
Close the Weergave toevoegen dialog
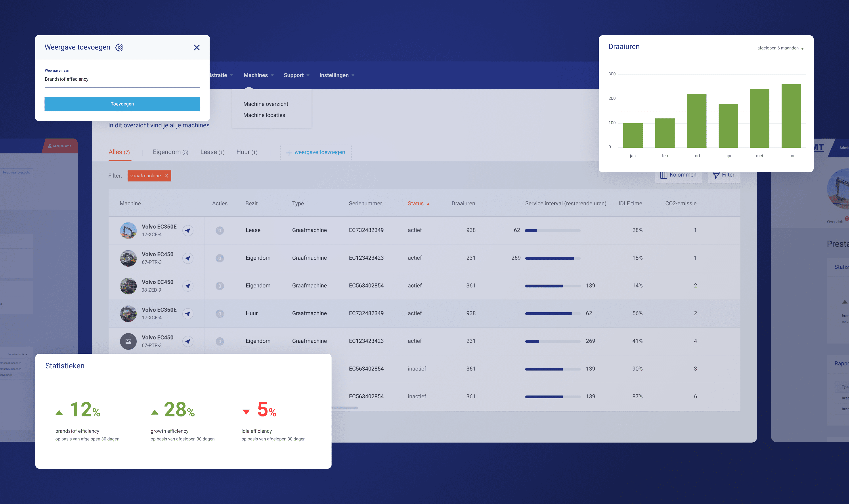197,48
